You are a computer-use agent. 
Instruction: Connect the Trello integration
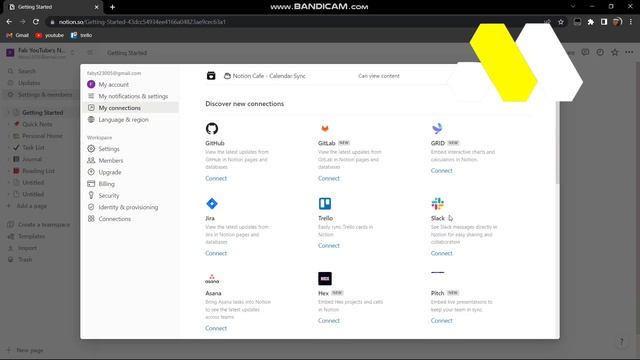pyautogui.click(x=329, y=246)
